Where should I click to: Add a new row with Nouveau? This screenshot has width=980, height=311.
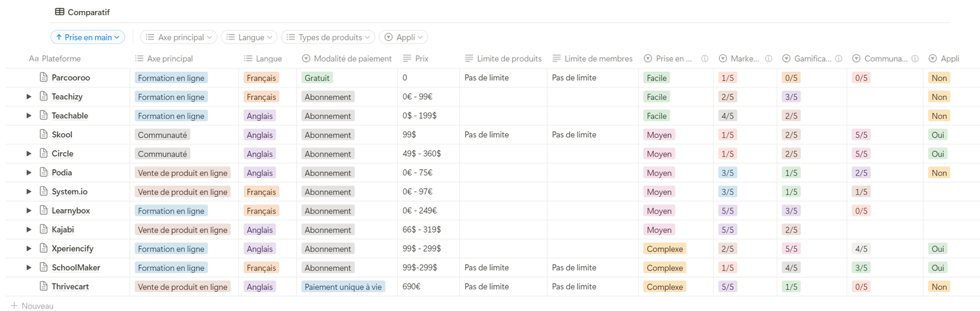pos(32,306)
